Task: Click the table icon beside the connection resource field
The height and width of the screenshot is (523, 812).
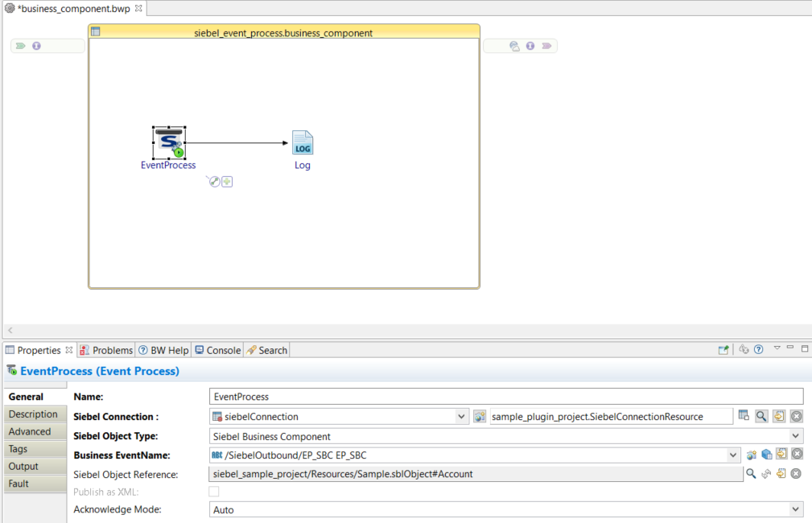Action: 744,416
